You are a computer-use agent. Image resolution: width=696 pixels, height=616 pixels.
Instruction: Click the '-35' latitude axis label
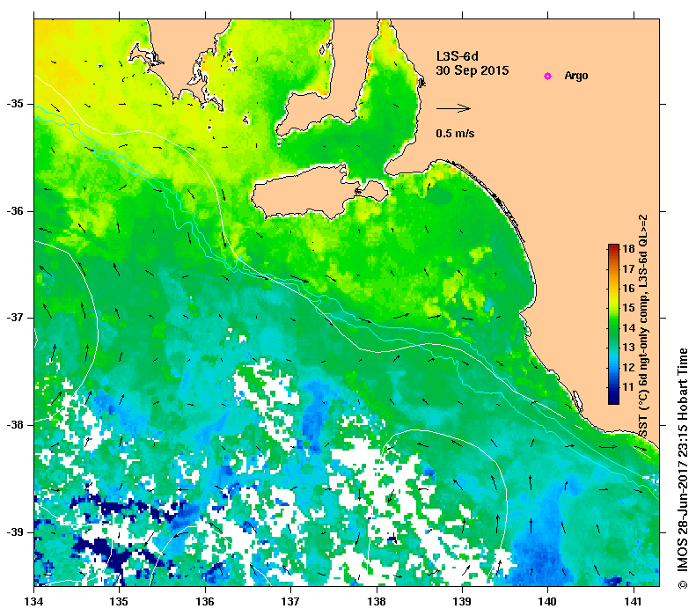[x=15, y=104]
